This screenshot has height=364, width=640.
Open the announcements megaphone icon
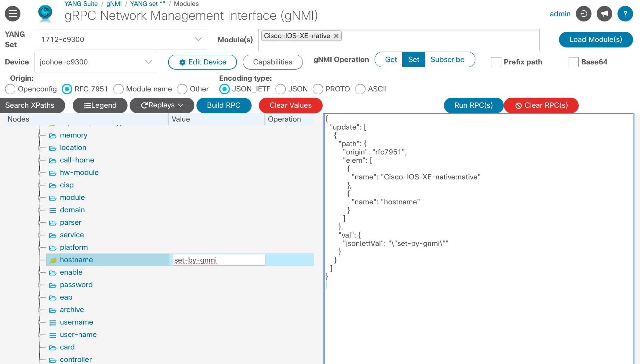[x=604, y=14]
